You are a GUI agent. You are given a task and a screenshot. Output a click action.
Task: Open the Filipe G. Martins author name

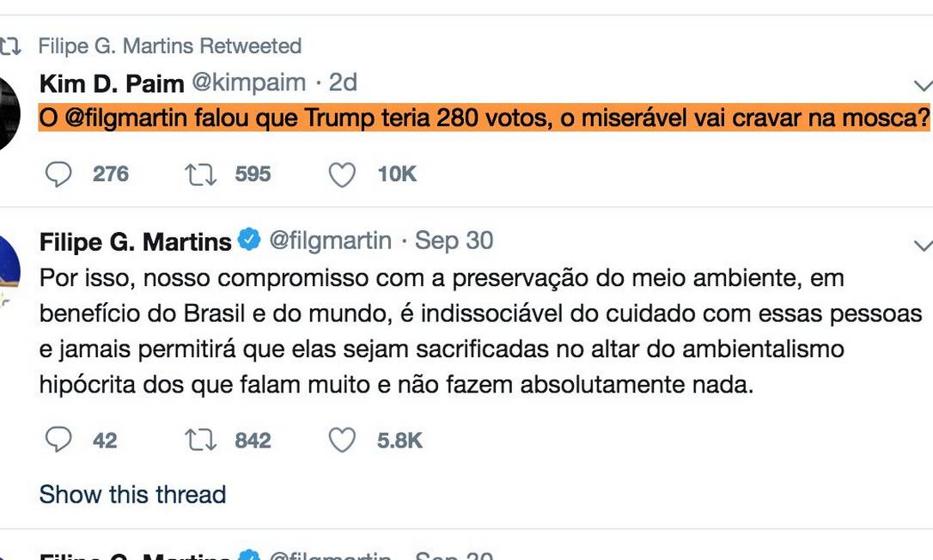point(135,241)
